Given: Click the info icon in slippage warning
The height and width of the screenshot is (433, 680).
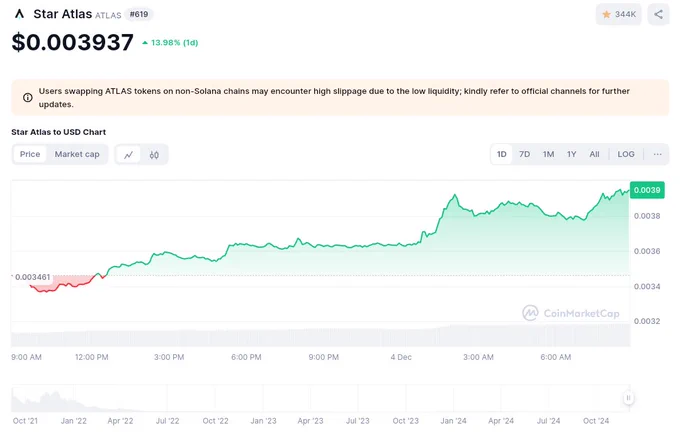Looking at the screenshot, I should 27,98.
